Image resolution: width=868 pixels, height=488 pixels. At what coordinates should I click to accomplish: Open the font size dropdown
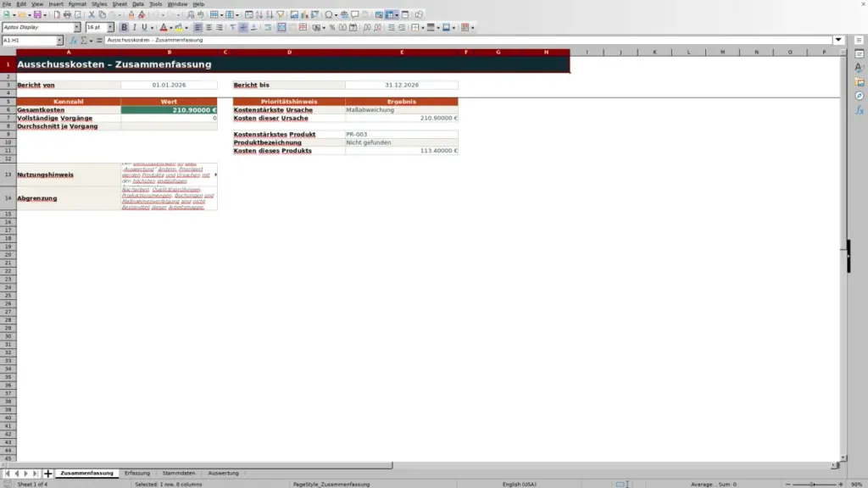pyautogui.click(x=110, y=28)
